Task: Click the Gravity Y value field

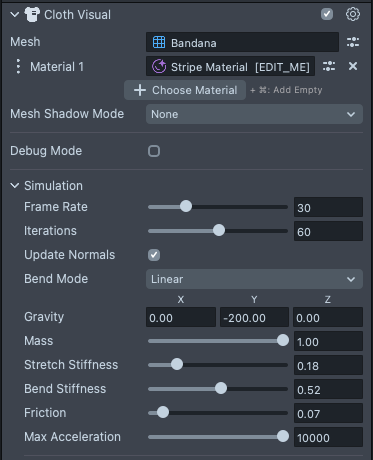Action: (x=254, y=318)
